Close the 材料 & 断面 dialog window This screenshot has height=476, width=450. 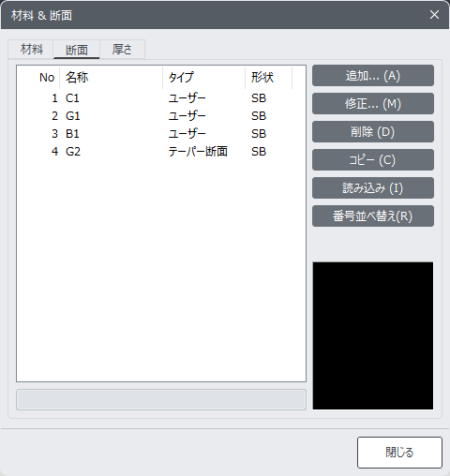point(434,15)
